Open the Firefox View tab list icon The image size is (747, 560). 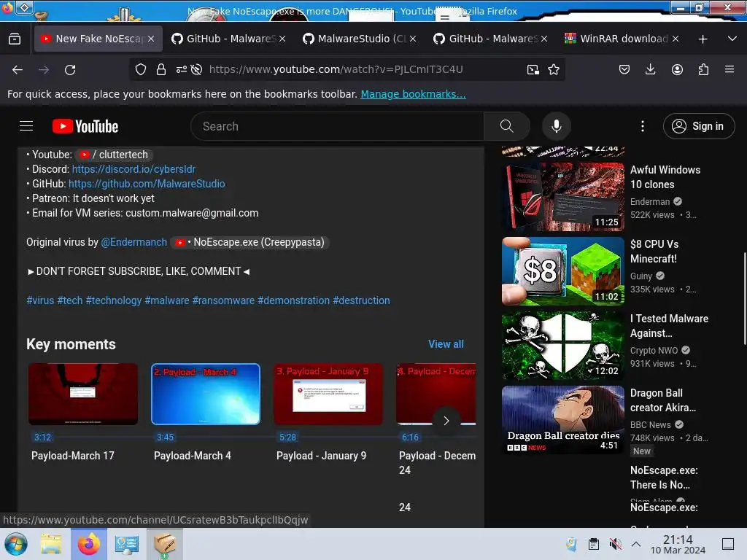click(x=15, y=39)
